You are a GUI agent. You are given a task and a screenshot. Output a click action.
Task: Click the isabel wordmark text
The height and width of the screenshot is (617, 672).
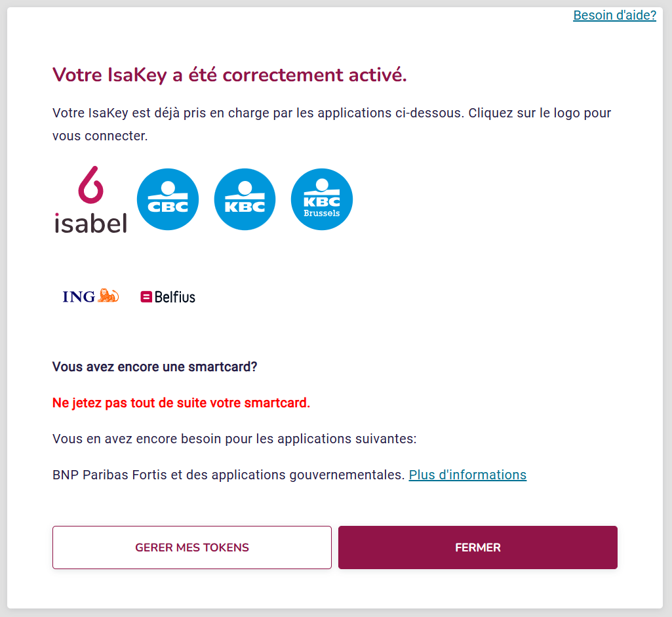(x=91, y=223)
